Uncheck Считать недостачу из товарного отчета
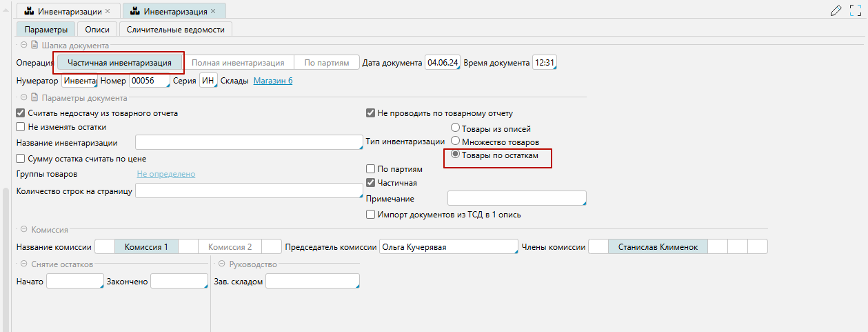The image size is (868, 332). [x=21, y=113]
